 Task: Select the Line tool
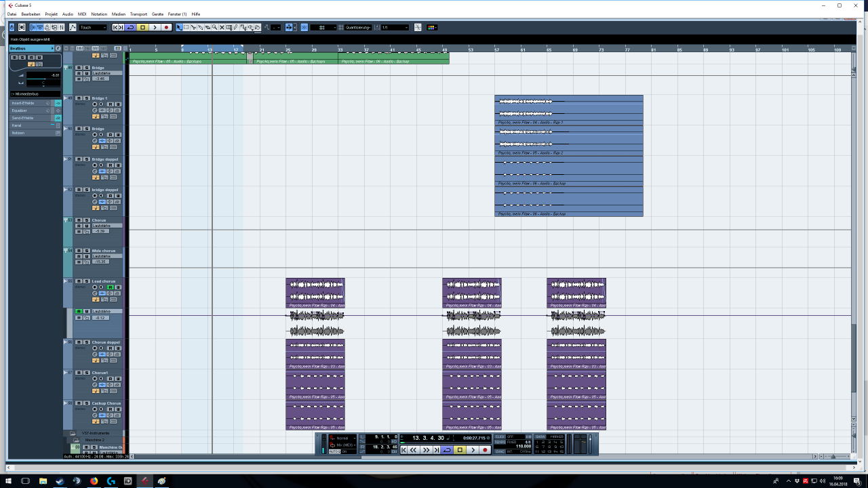[x=243, y=27]
